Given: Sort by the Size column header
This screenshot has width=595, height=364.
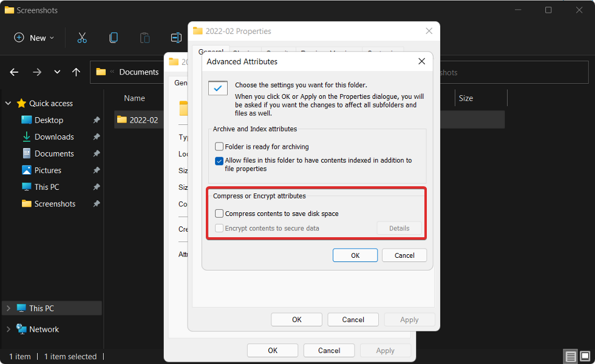Looking at the screenshot, I should click(466, 98).
